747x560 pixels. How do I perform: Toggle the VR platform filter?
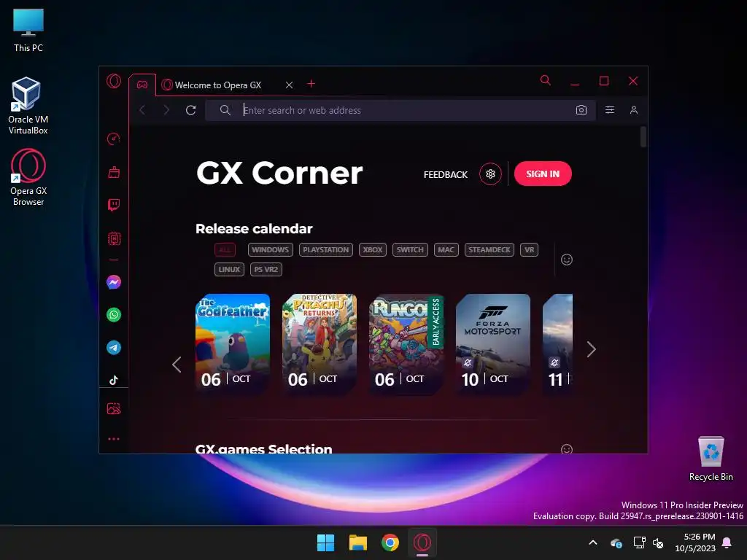pyautogui.click(x=530, y=249)
